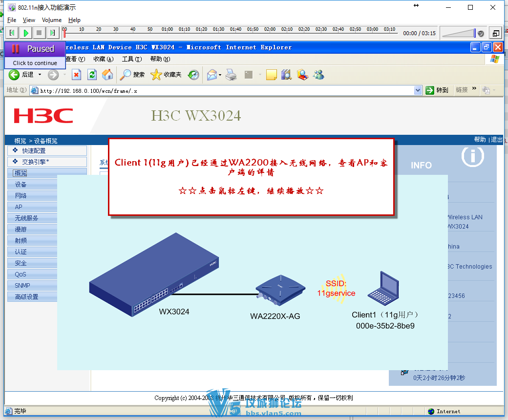Select 射频 in the sidebar
Screen dimensions: 508x420
pos(32,241)
